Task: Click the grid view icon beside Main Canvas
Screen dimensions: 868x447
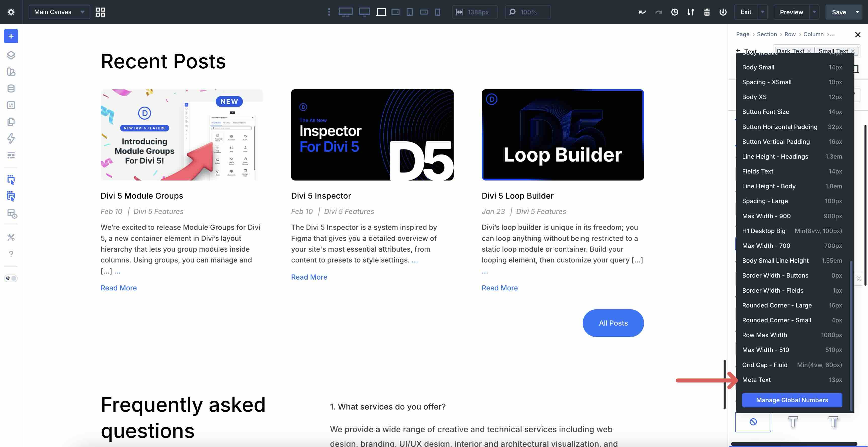Action: [100, 12]
